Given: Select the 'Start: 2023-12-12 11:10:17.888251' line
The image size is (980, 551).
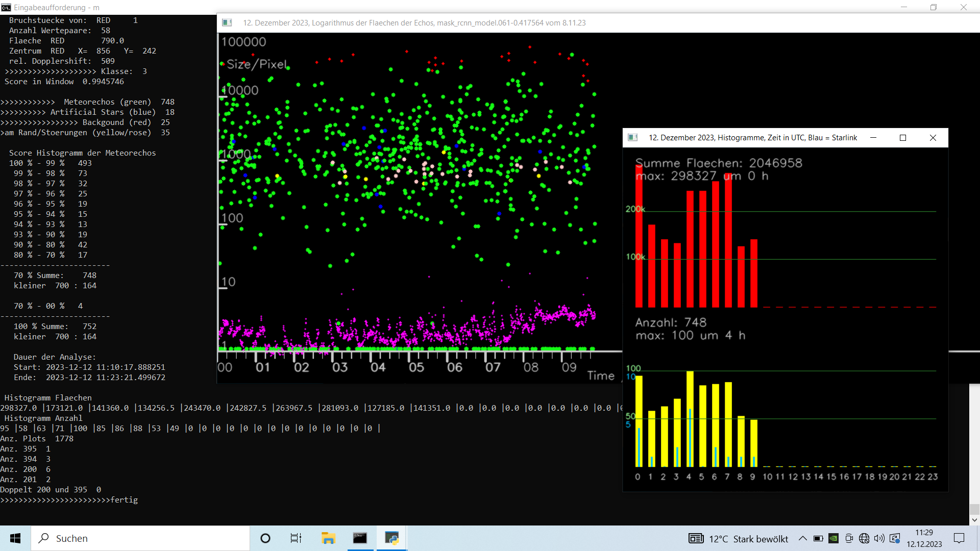Looking at the screenshot, I should (89, 367).
